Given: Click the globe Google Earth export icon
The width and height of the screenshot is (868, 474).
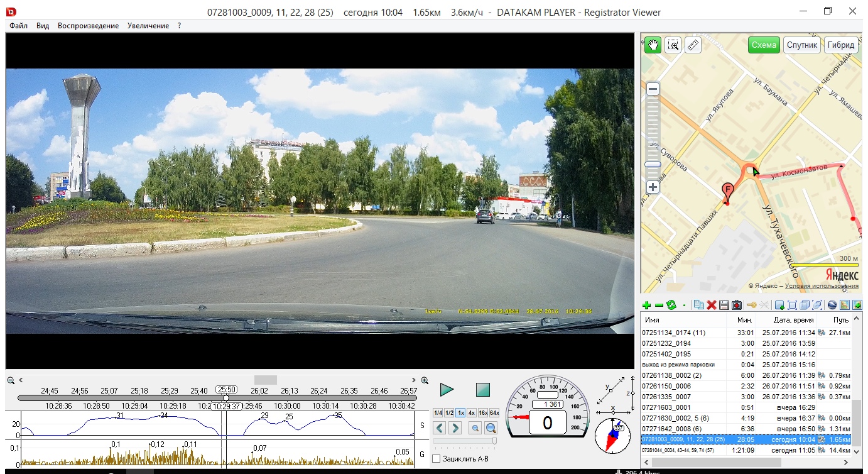Looking at the screenshot, I should pyautogui.click(x=832, y=305).
